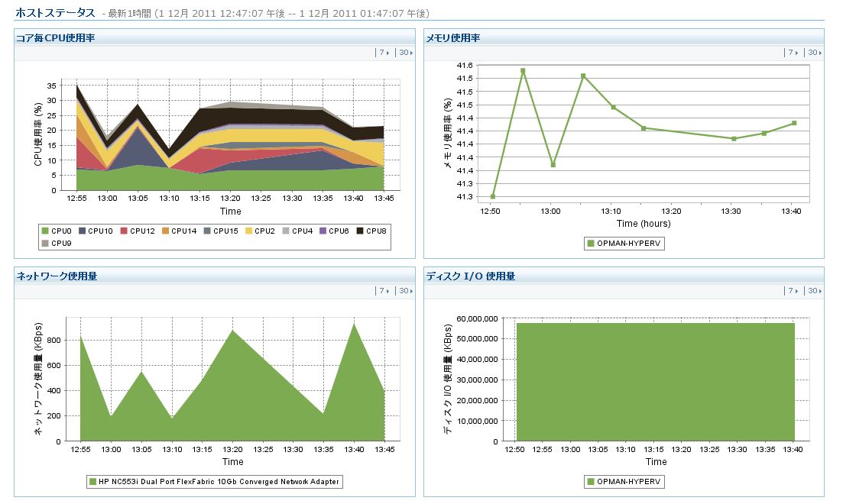Click the HP NC553i network adapter legend
Screen dimensions: 843x504
[215, 482]
